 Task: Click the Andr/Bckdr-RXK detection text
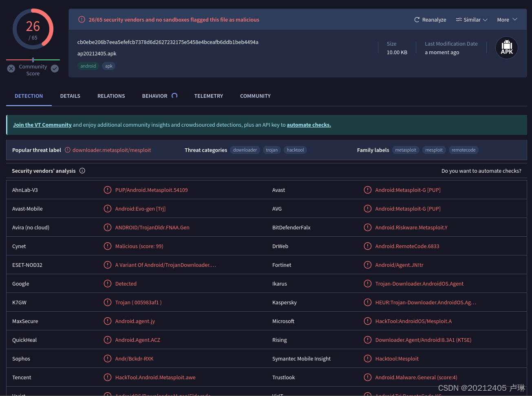pyautogui.click(x=134, y=359)
